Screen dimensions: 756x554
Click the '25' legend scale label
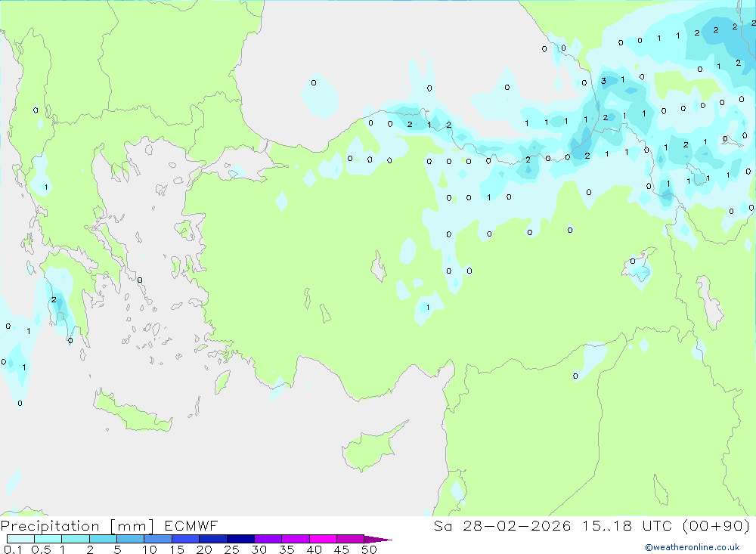[x=232, y=549]
